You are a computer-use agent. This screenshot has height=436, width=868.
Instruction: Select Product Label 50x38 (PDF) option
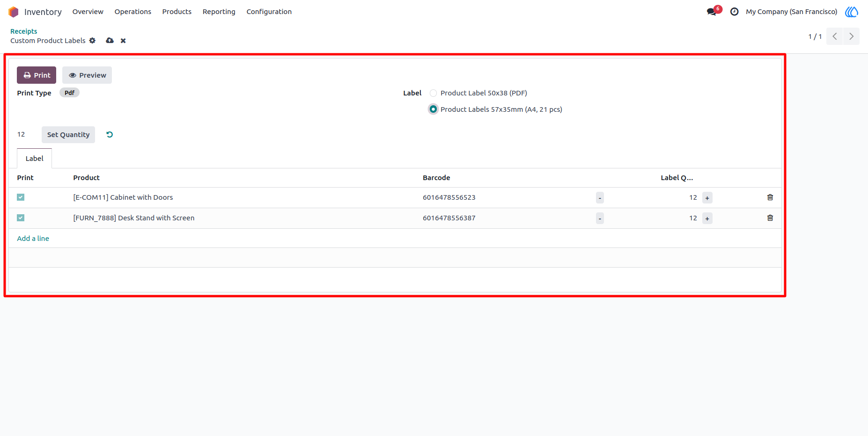tap(434, 93)
